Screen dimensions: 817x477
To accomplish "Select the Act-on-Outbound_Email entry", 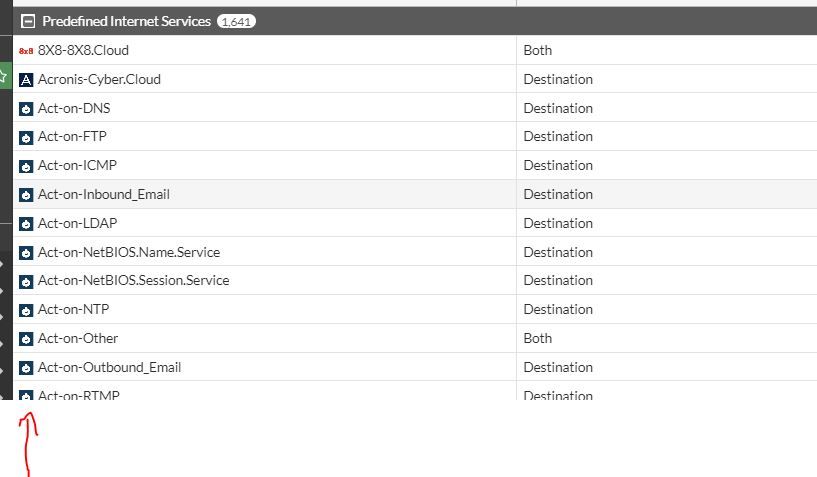I will tap(109, 367).
